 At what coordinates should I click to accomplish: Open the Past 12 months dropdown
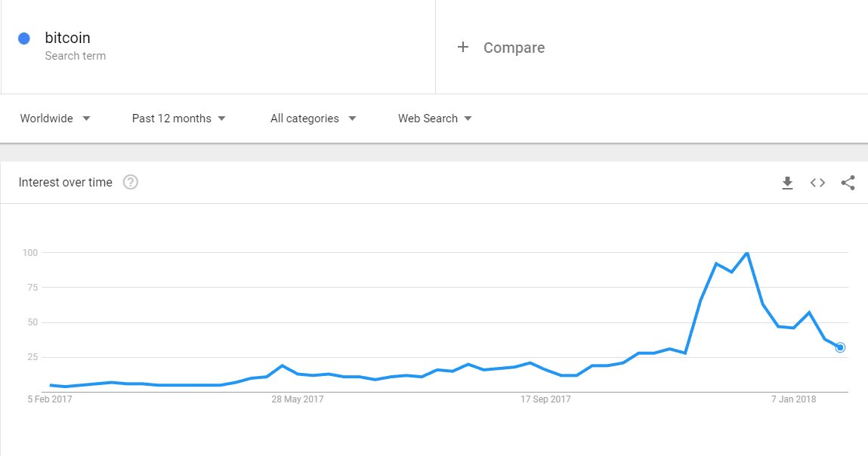179,119
